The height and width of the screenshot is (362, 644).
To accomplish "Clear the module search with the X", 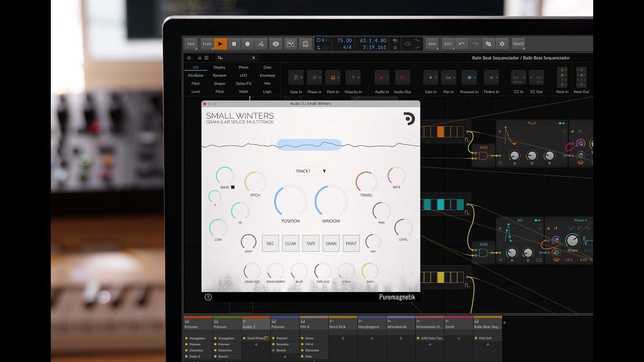I will (254, 58).
